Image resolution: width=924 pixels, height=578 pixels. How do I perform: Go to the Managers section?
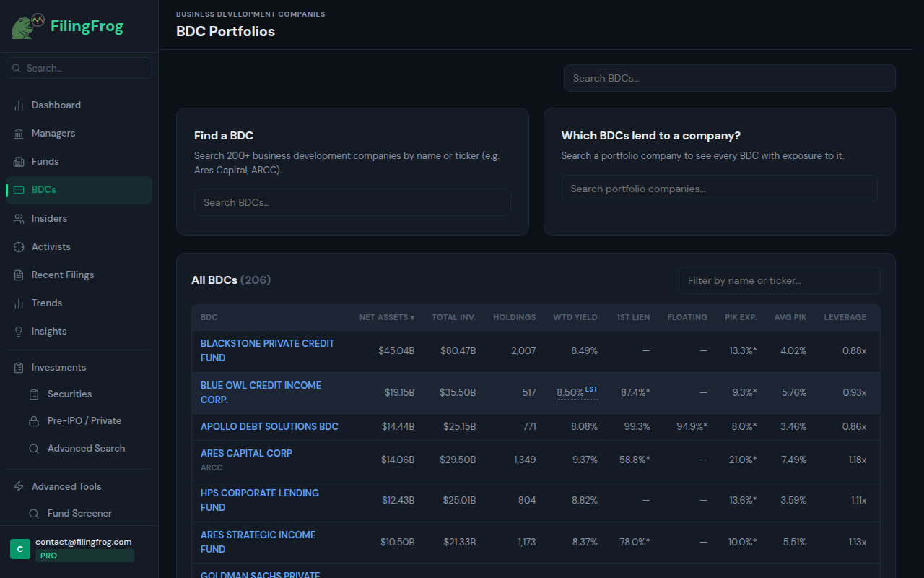[79, 134]
